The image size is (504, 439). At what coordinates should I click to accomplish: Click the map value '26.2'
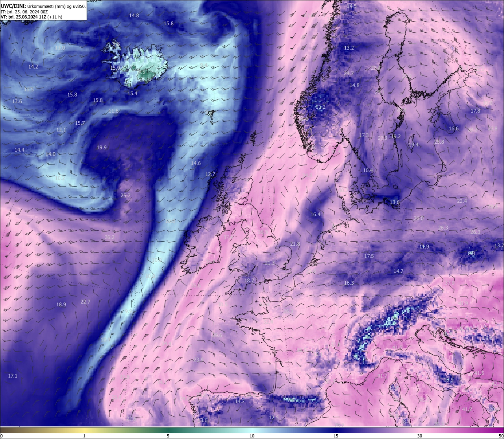click(109, 237)
